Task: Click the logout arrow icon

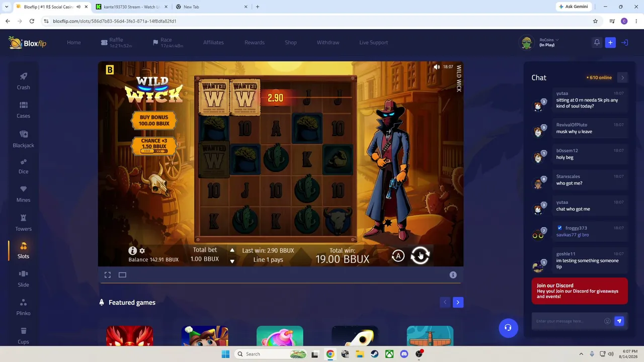Action: (624, 43)
